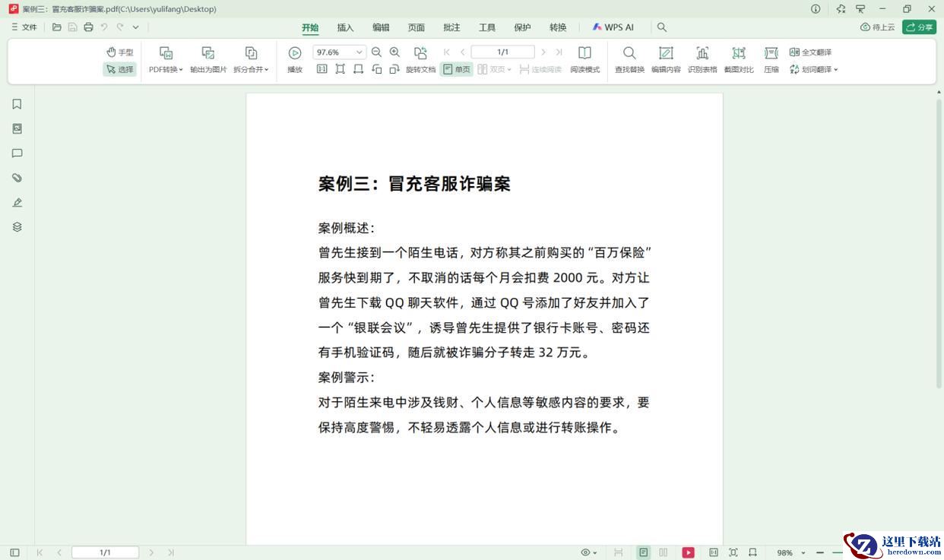Click 识别表格 recognize table
The height and width of the screenshot is (560, 944).
tap(702, 61)
